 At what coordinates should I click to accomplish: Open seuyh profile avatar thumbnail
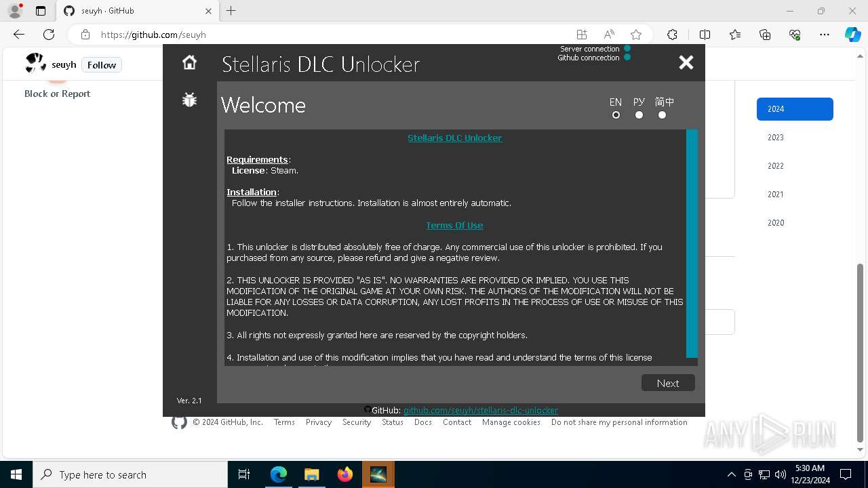click(x=35, y=64)
